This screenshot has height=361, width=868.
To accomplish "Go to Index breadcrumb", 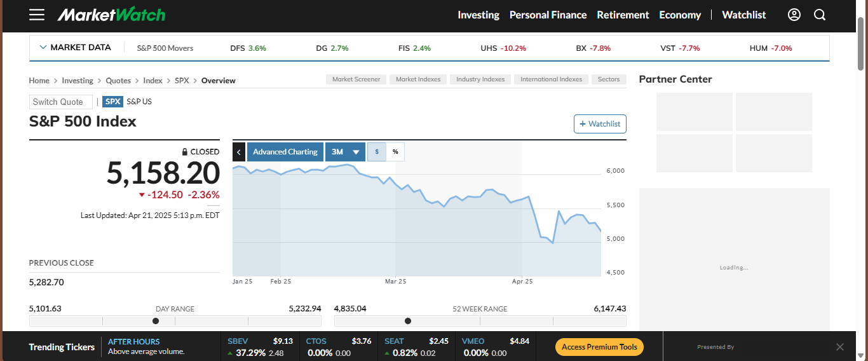I will point(153,81).
